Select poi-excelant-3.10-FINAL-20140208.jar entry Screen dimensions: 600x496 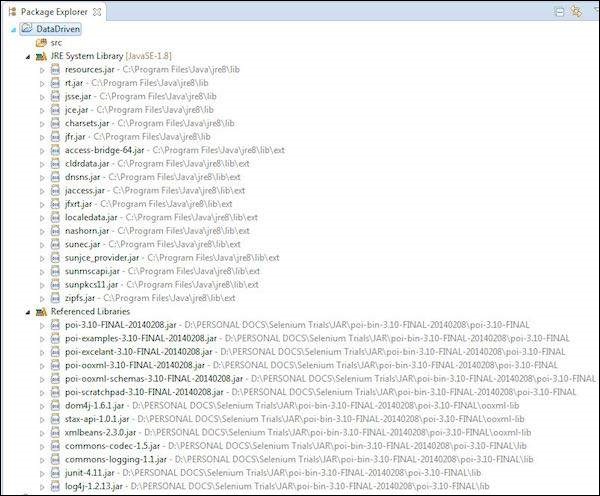pos(315,352)
